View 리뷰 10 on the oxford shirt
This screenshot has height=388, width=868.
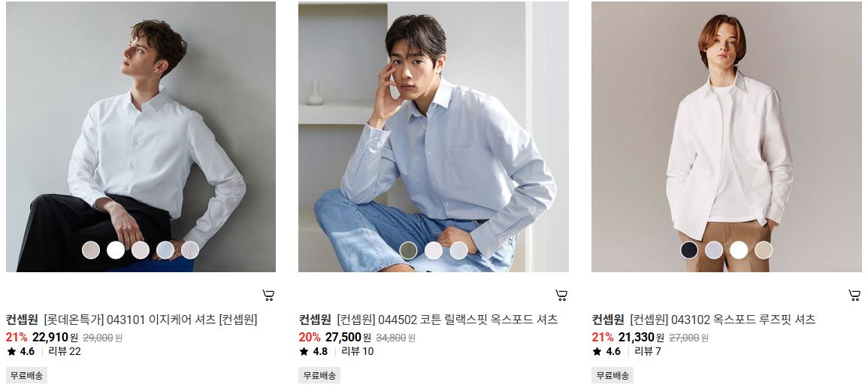coord(358,351)
